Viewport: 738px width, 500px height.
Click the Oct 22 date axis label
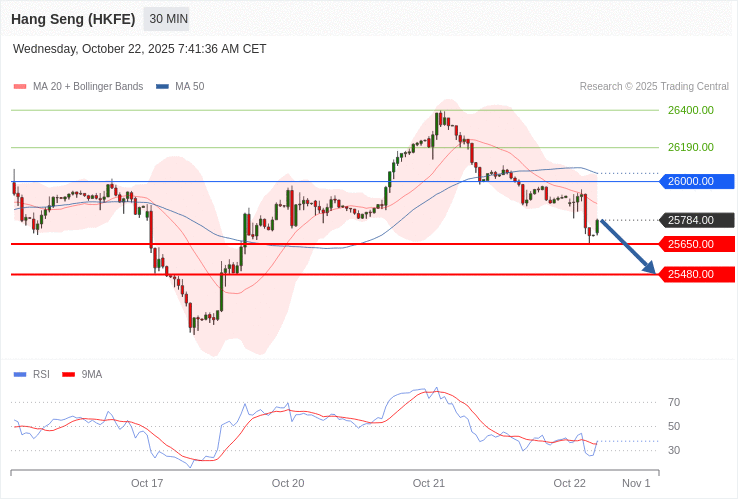pyautogui.click(x=570, y=484)
